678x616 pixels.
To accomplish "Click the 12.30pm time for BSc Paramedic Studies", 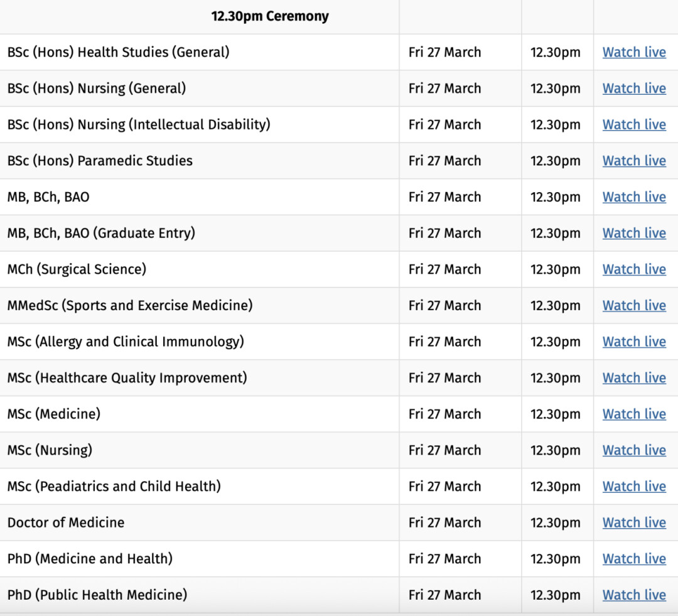I will (x=555, y=161).
